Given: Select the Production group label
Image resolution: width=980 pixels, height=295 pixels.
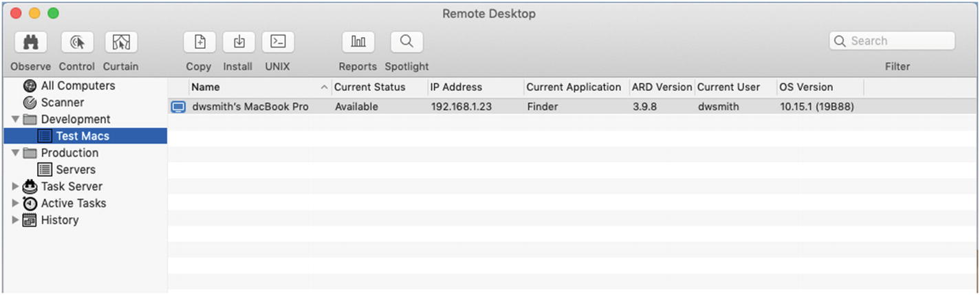Looking at the screenshot, I should [69, 153].
